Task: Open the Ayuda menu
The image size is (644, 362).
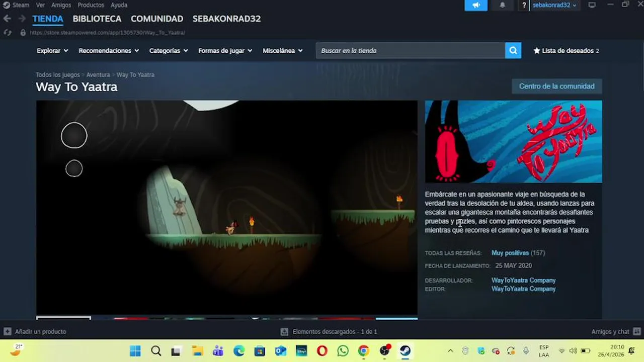Action: click(119, 5)
